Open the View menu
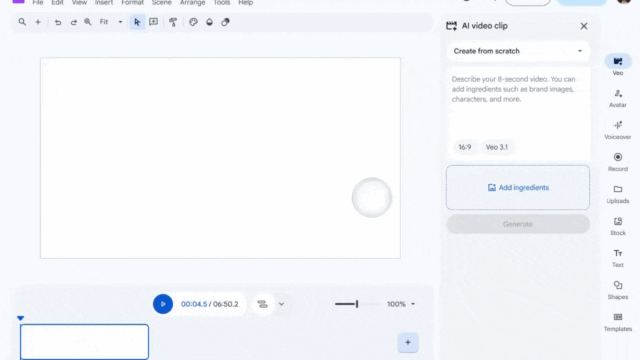 pos(79,2)
